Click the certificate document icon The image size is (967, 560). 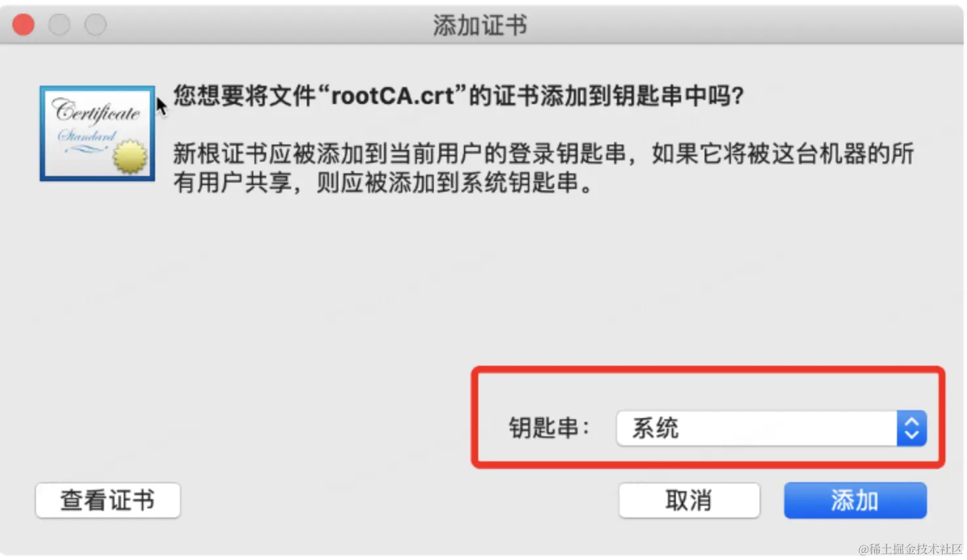[97, 133]
